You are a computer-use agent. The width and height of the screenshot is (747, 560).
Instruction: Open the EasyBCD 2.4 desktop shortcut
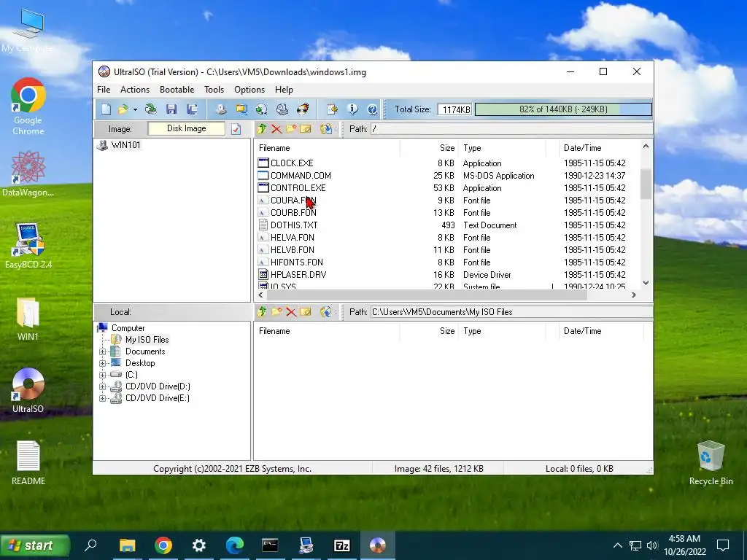[28, 246]
